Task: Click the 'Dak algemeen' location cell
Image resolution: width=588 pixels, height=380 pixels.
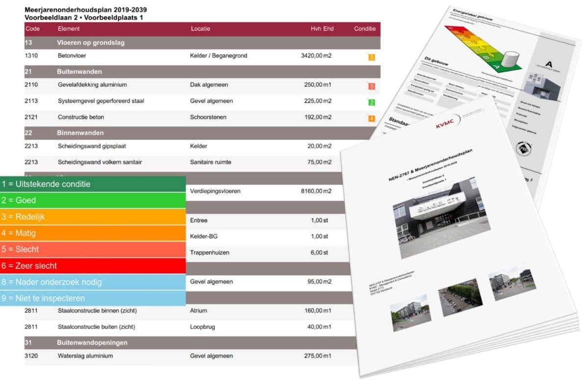Action: pos(209,85)
